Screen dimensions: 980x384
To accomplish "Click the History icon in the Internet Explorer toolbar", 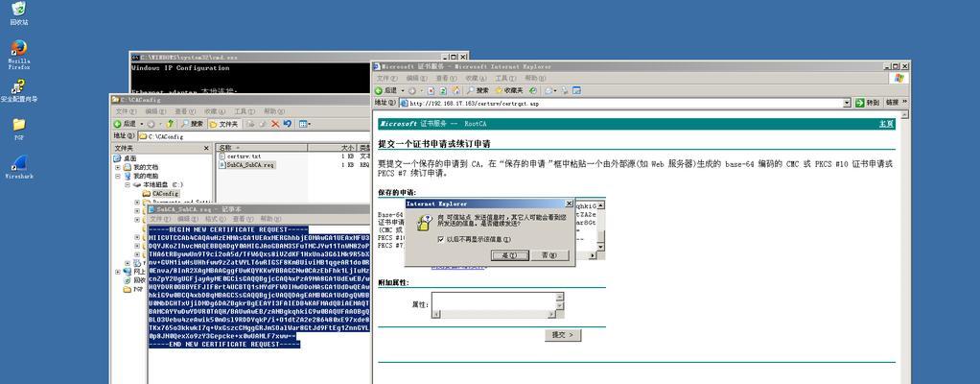I will click(x=533, y=90).
